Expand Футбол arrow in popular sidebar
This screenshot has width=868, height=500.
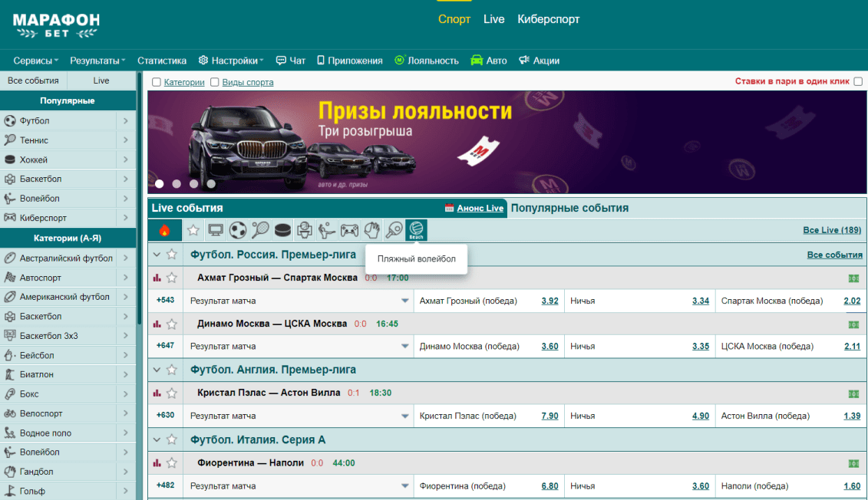tap(126, 120)
